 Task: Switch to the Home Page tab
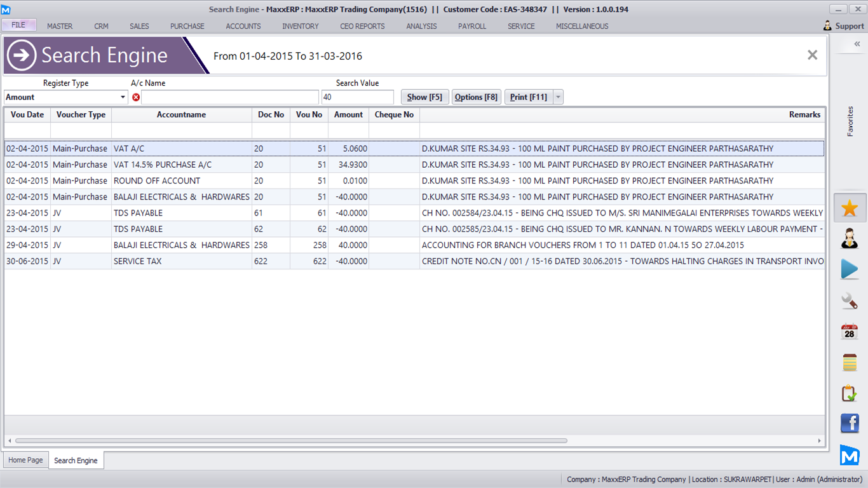pos(25,460)
